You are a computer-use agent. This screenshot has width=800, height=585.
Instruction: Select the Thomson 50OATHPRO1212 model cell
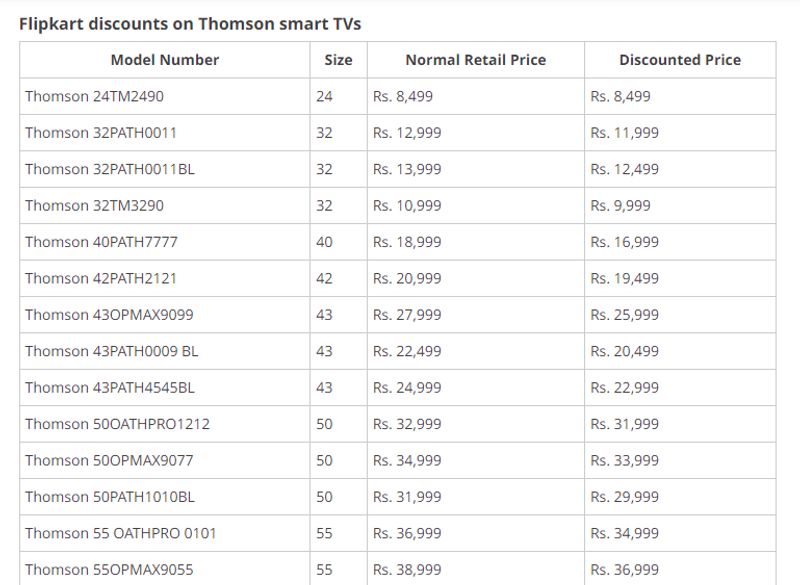click(117, 424)
